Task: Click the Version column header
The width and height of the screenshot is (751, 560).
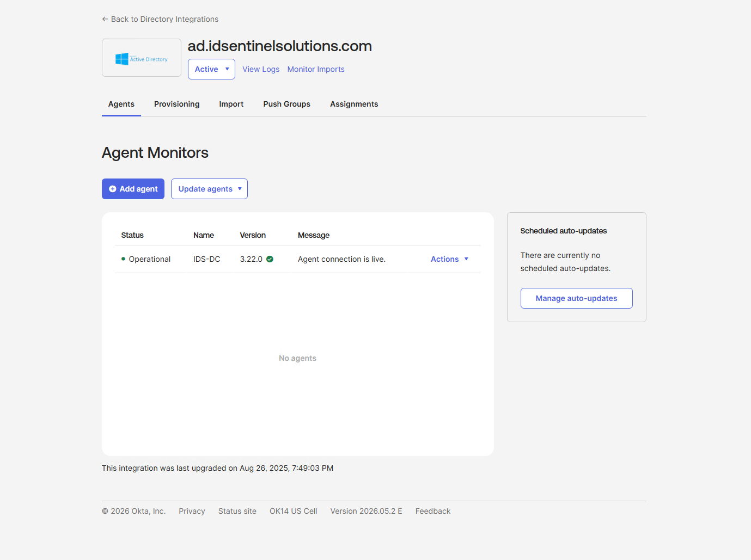Action: click(253, 235)
